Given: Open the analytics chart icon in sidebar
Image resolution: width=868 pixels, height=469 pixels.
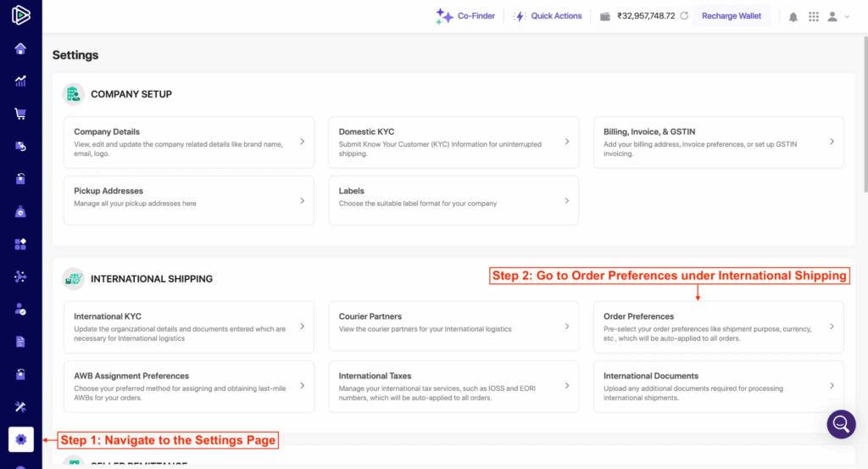Looking at the screenshot, I should pos(20,81).
